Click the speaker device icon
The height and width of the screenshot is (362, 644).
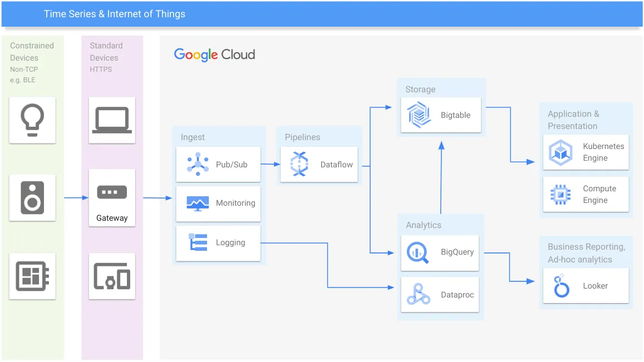[x=32, y=198]
